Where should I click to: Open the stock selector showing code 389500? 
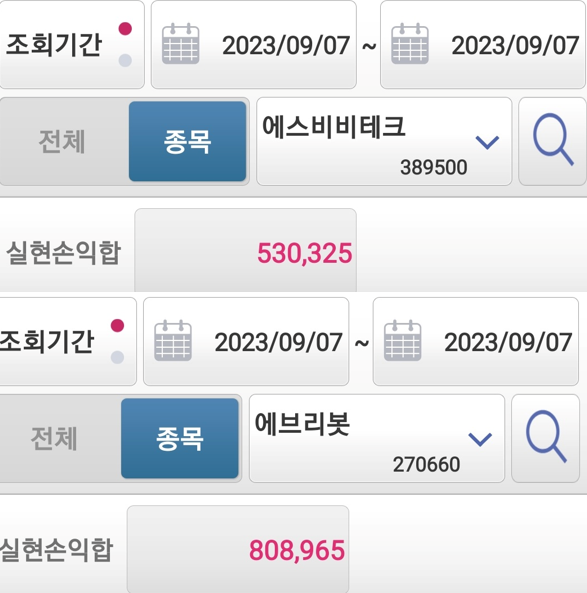384,141
